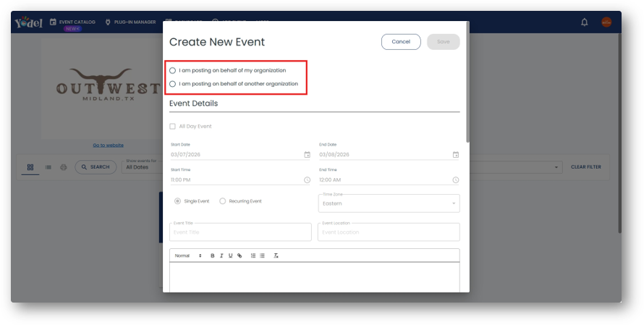Focus the Event Location field
The height and width of the screenshot is (325, 644).
point(389,232)
